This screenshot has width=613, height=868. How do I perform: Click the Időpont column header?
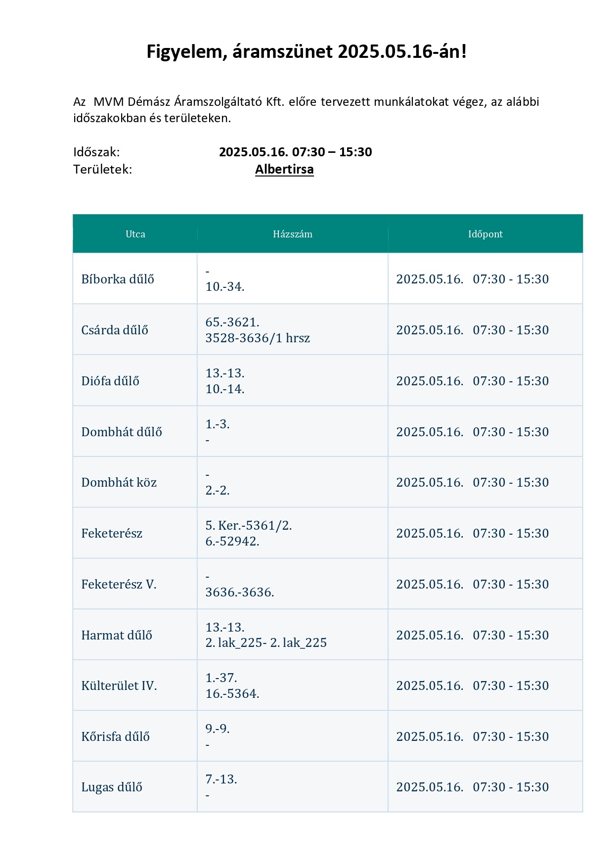coord(485,234)
